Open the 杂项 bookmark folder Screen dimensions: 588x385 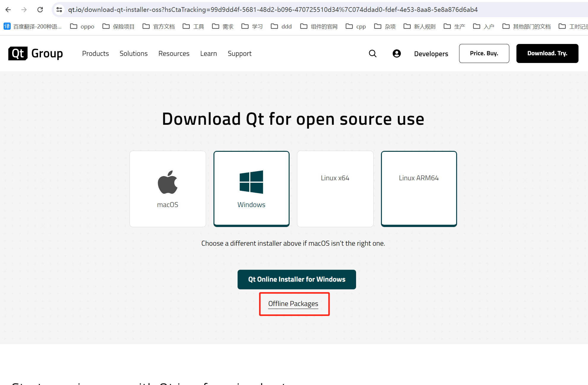click(385, 26)
